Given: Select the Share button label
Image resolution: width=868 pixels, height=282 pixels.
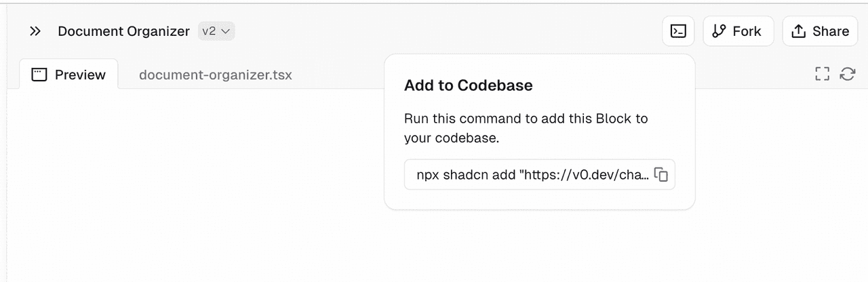Looking at the screenshot, I should pos(831,31).
